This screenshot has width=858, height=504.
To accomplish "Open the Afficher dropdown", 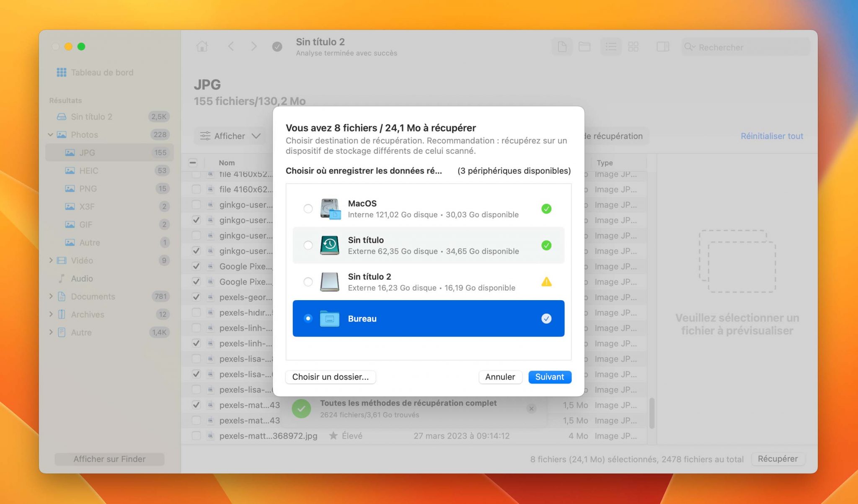I will (230, 136).
